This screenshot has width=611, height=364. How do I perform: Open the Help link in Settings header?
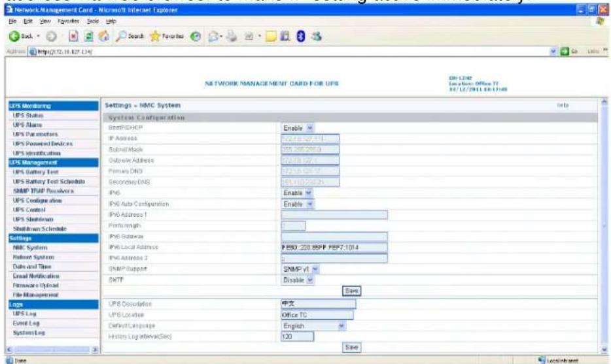(563, 105)
